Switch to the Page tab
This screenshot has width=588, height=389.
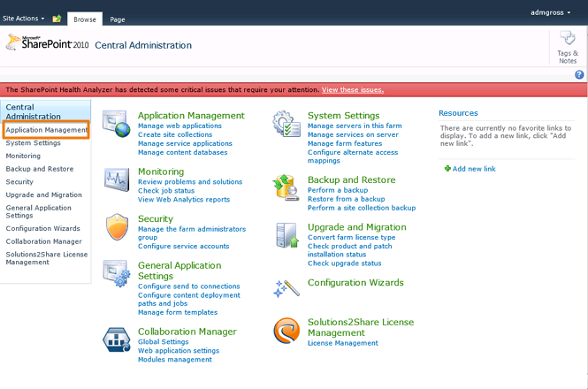[118, 19]
